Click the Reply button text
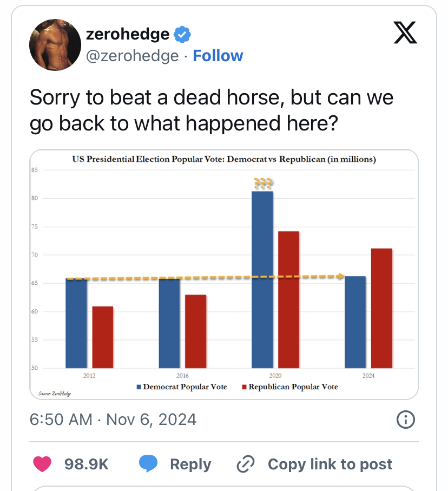The image size is (448, 491). point(190,464)
